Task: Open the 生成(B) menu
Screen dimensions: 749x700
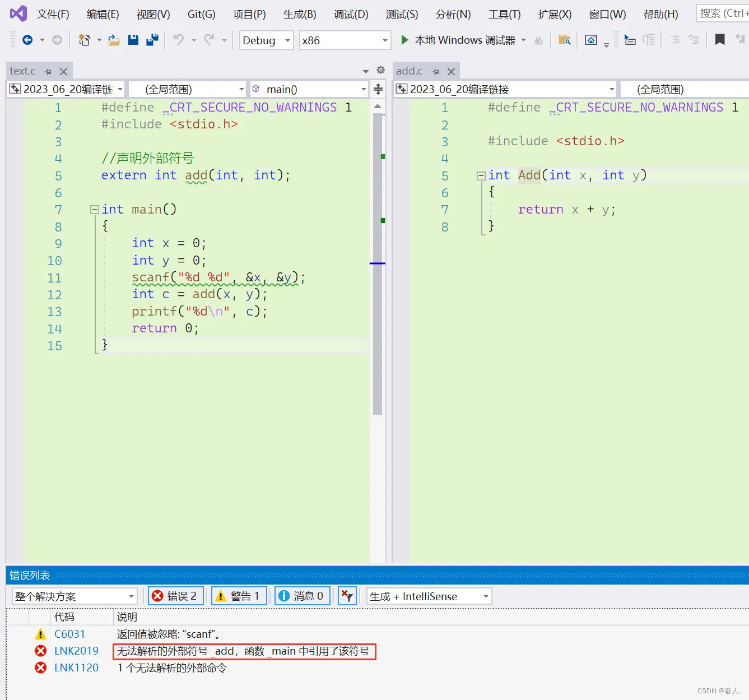Action: coord(300,14)
